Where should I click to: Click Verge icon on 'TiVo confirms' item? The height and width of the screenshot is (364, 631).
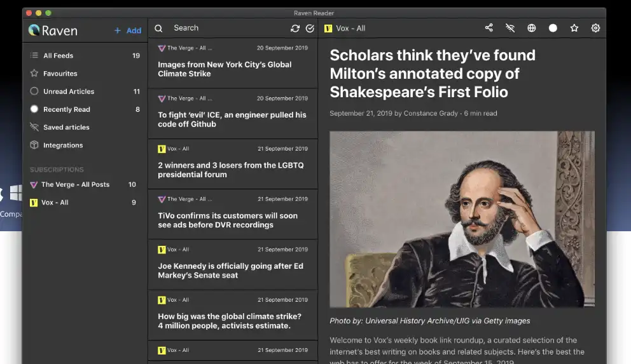click(162, 199)
